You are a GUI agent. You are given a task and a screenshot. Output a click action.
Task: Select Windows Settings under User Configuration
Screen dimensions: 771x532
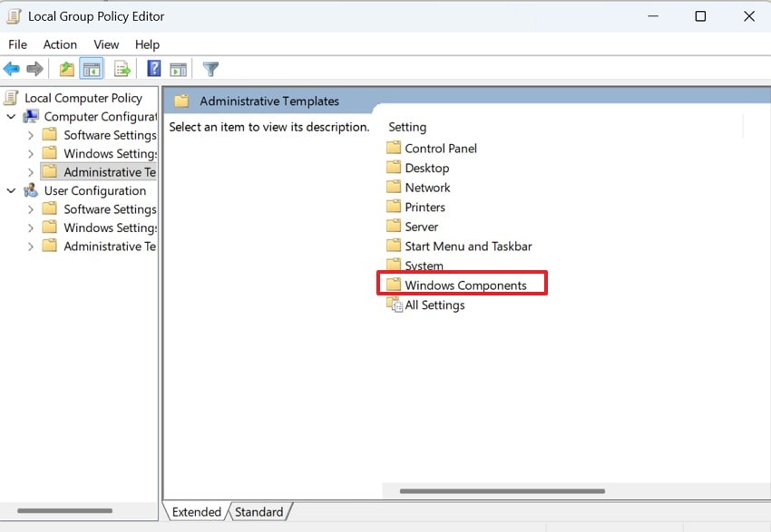(x=110, y=227)
